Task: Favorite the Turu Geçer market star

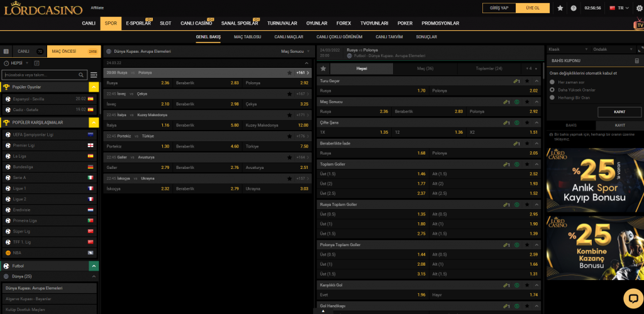Action: point(526,81)
